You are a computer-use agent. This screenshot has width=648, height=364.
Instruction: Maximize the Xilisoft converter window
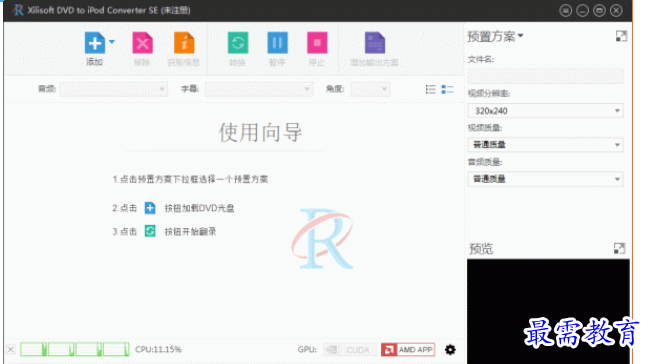[x=599, y=10]
